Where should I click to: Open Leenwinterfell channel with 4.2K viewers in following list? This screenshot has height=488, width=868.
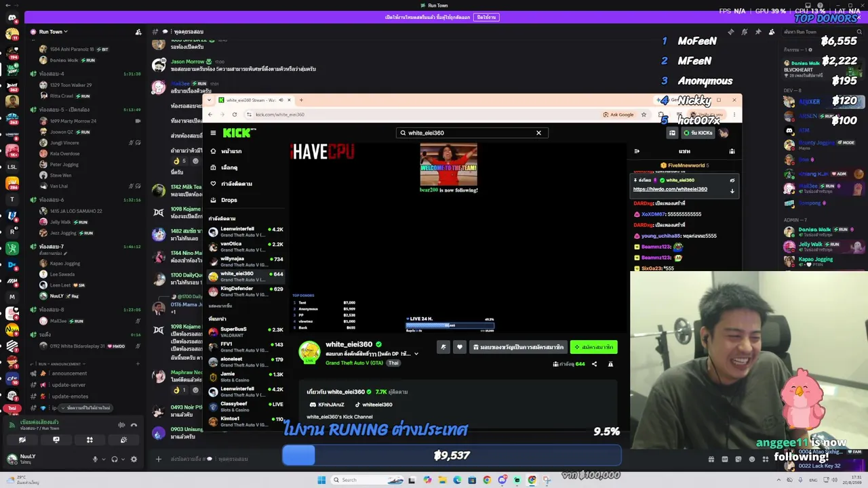[246, 232]
